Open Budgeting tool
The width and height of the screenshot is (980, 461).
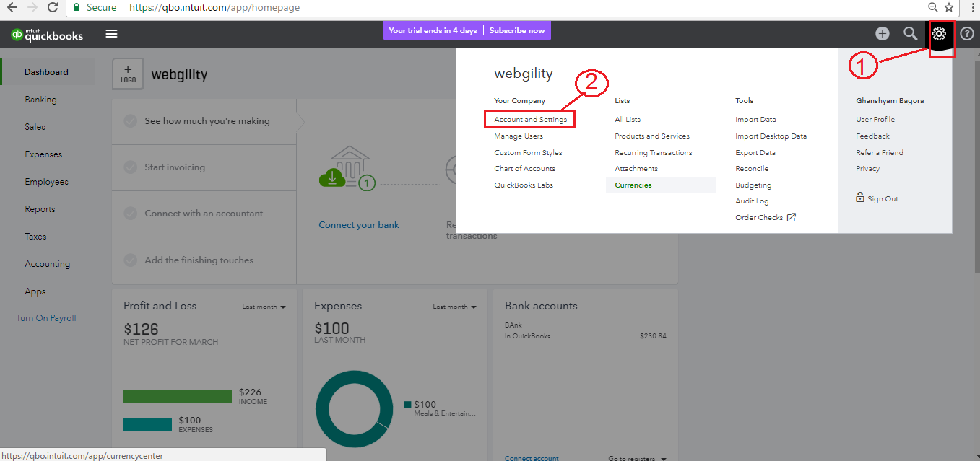pyautogui.click(x=753, y=185)
